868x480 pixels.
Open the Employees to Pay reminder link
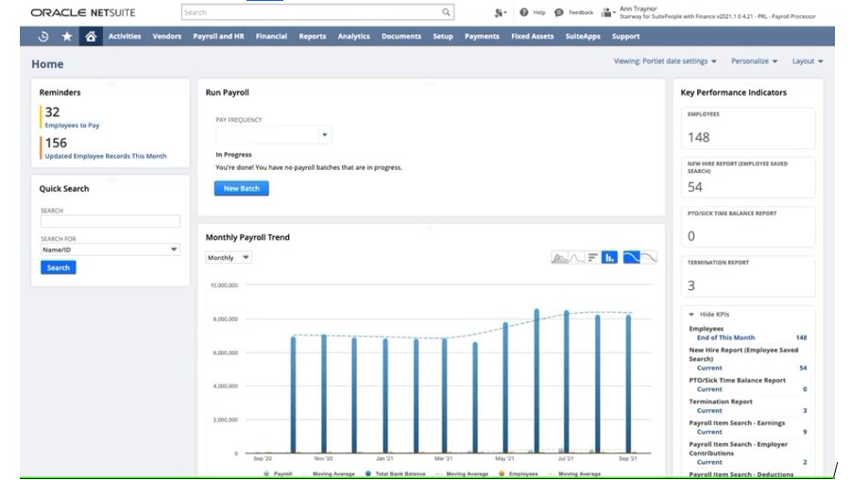72,125
